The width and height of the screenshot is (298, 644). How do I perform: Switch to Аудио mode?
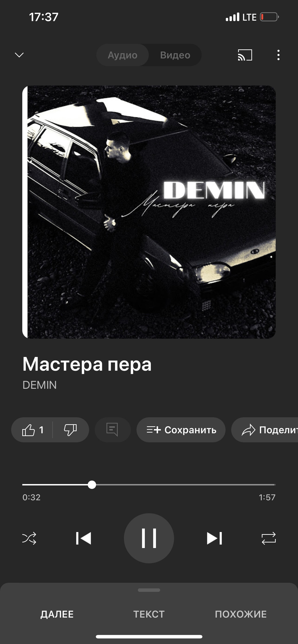click(x=123, y=55)
